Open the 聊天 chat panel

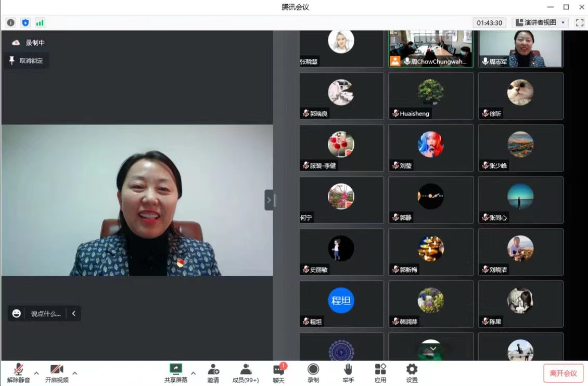[279, 372]
